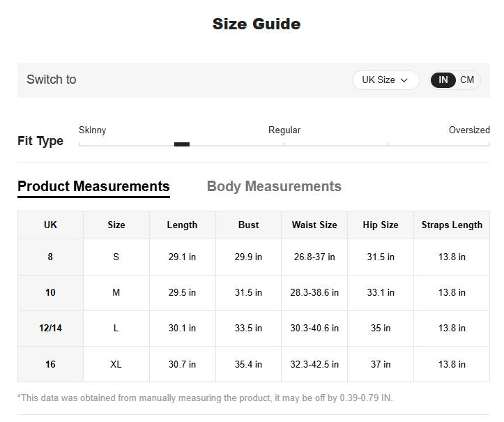This screenshot has width=504, height=422.
Task: Click the Straps Length column header
Action: [x=452, y=225]
